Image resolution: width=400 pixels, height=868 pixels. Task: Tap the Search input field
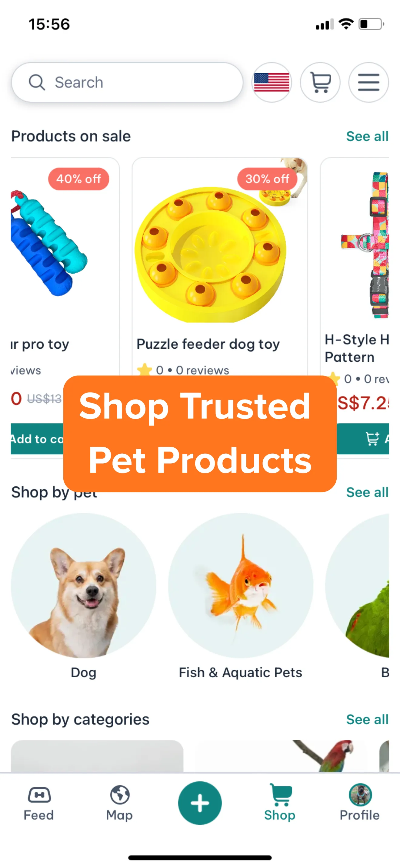(127, 82)
